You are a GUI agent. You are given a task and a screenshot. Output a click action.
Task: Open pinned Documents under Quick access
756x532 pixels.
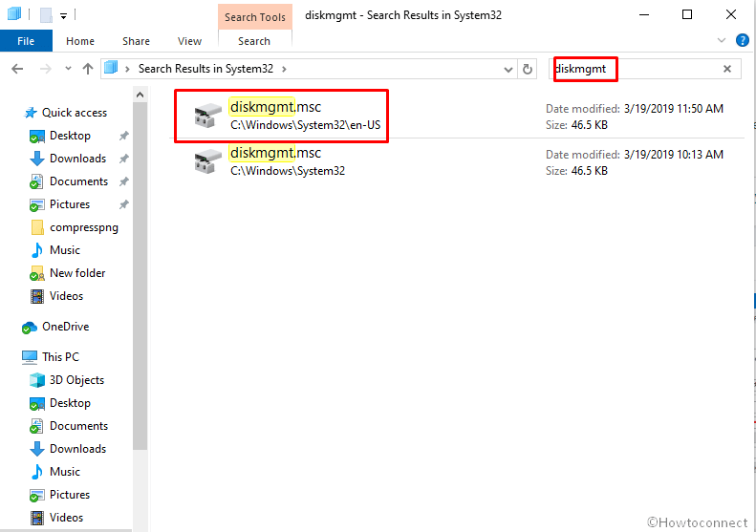coord(78,181)
